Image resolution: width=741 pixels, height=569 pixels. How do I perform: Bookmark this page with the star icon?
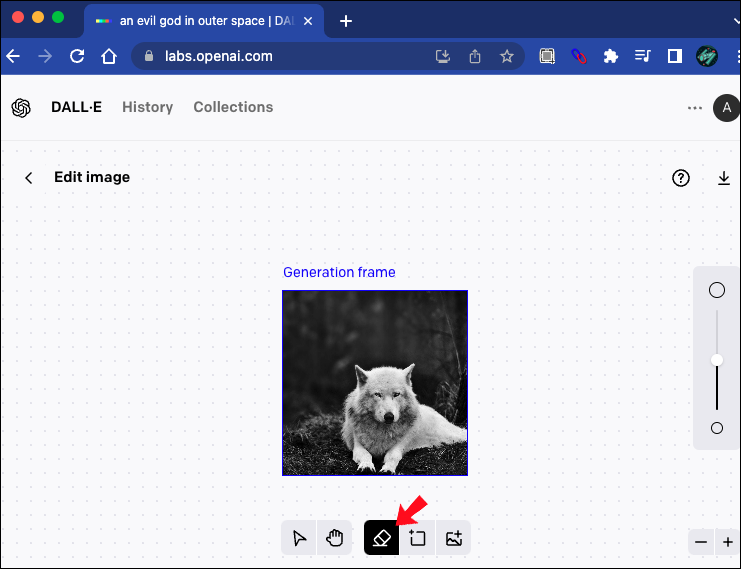pos(507,56)
